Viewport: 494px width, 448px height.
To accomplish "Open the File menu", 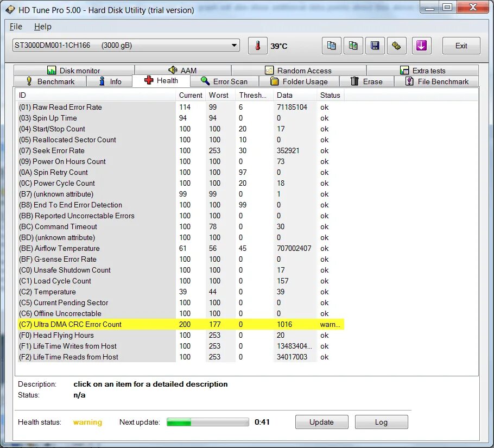I will point(16,27).
